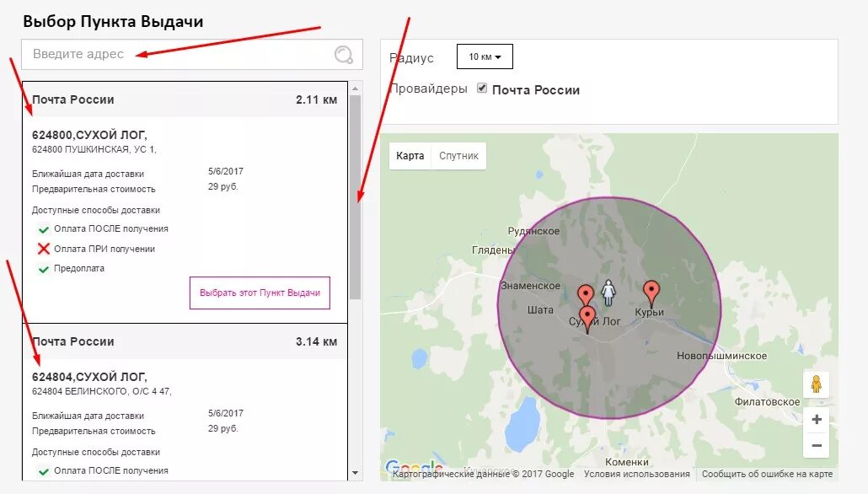Click the map zoom in plus button
The width and height of the screenshot is (868, 494).
click(x=817, y=419)
